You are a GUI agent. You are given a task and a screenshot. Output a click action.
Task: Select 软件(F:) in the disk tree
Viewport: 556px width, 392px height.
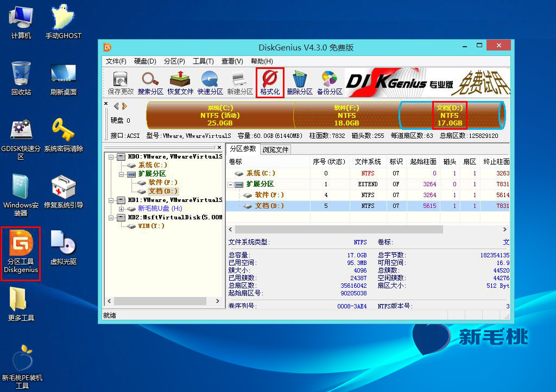pyautogui.click(x=163, y=182)
